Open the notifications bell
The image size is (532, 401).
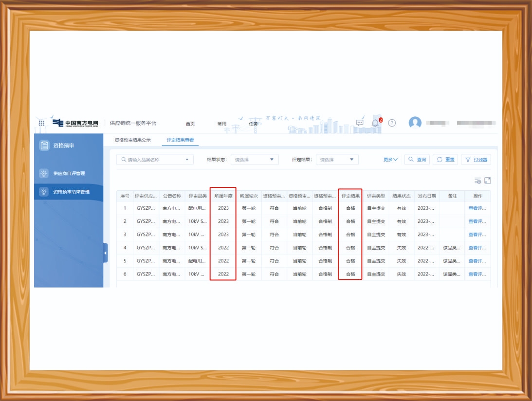375,123
